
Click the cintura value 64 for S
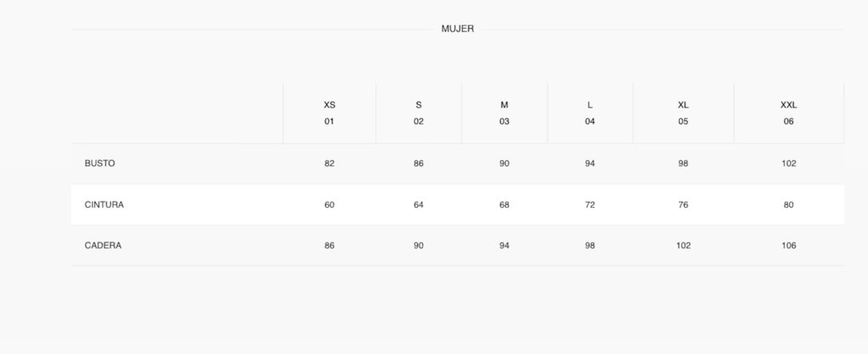pos(419,205)
